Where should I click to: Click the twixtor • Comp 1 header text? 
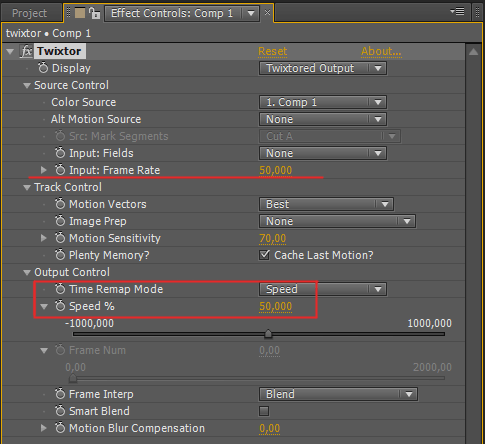click(x=48, y=33)
